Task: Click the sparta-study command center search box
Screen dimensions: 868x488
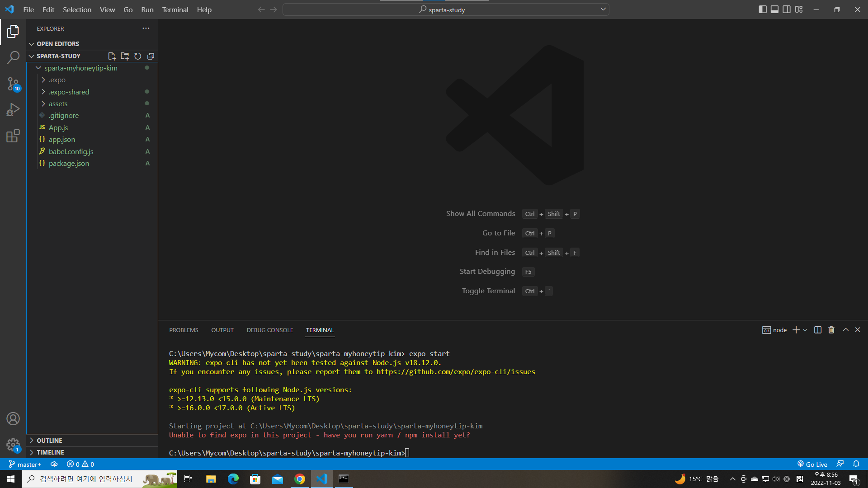Action: pyautogui.click(x=446, y=9)
